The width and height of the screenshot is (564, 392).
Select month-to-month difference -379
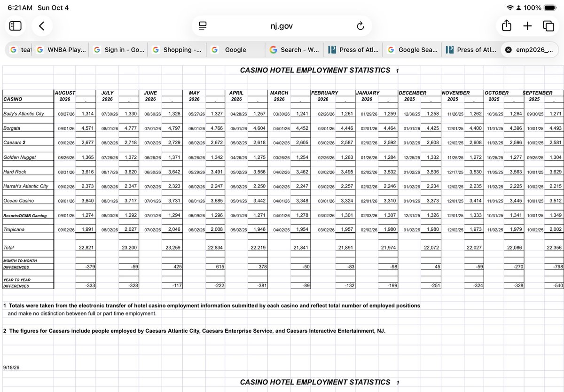tap(90, 267)
